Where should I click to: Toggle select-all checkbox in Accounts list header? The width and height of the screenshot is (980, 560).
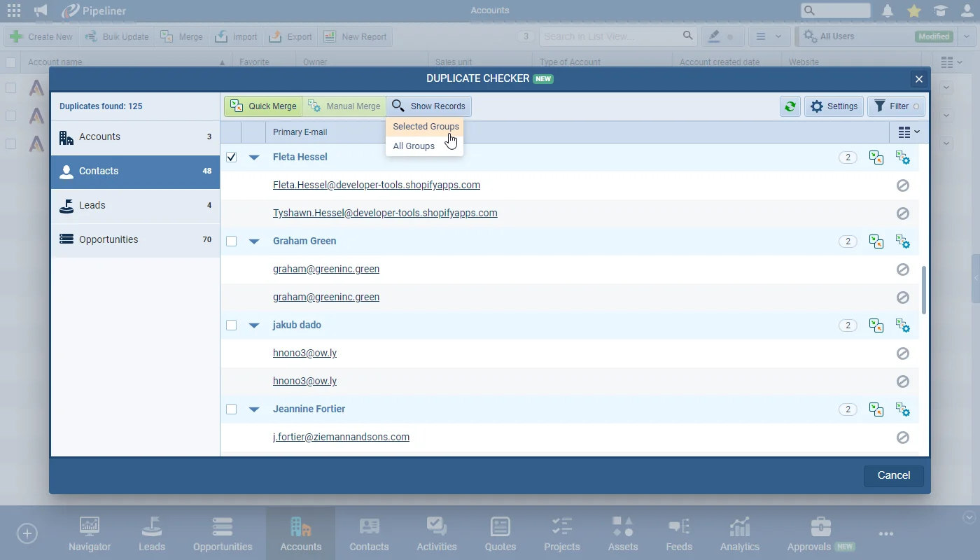tap(10, 62)
